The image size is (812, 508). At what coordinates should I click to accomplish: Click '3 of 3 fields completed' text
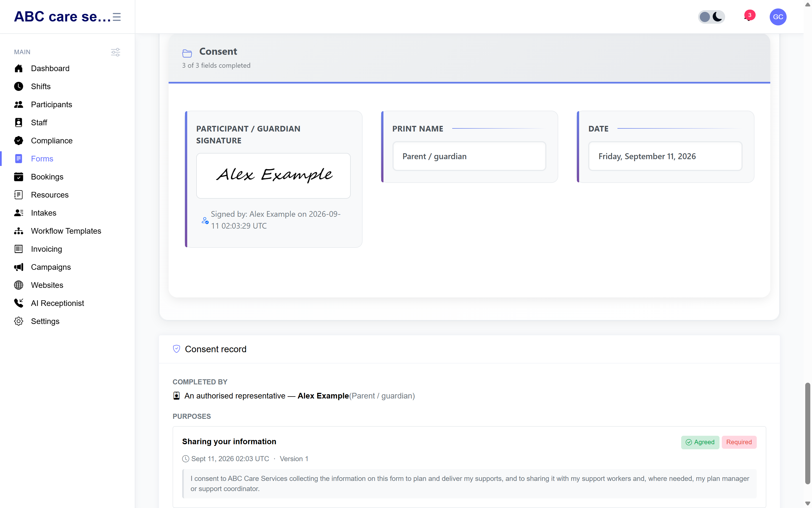[217, 65]
